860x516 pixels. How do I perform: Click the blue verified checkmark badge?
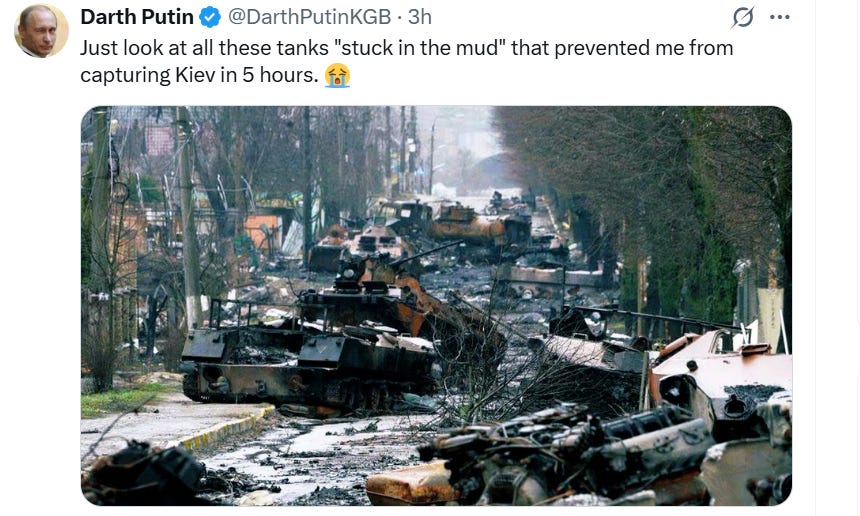(x=210, y=18)
